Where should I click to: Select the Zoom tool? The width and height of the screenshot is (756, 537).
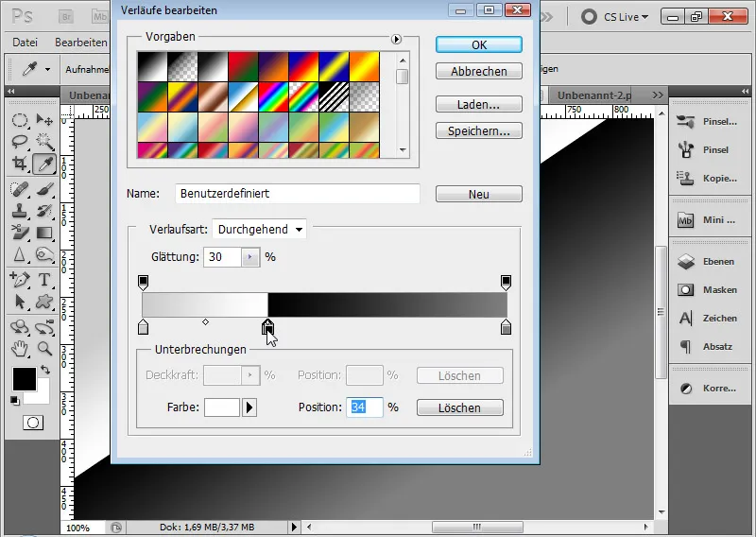[x=44, y=348]
